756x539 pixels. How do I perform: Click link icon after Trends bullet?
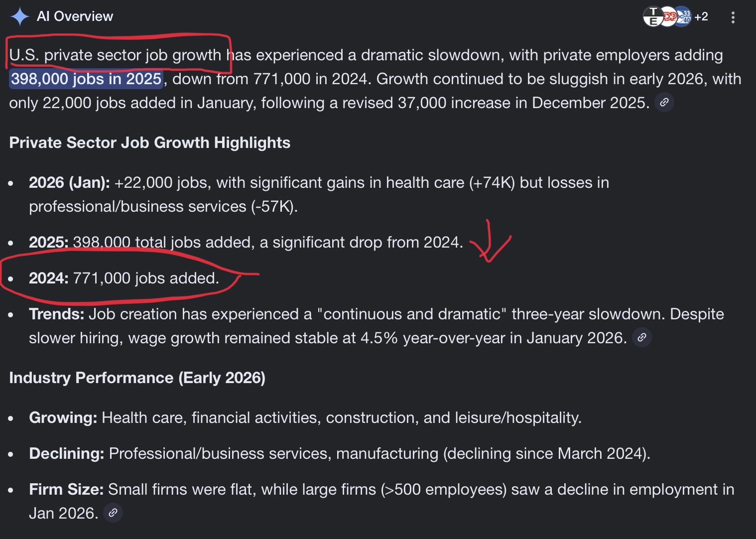(x=641, y=338)
